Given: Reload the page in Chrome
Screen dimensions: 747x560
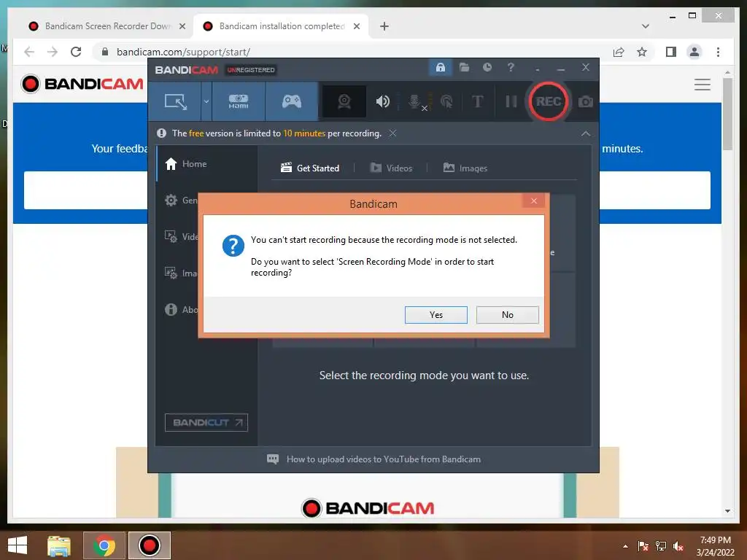Looking at the screenshot, I should [x=76, y=52].
